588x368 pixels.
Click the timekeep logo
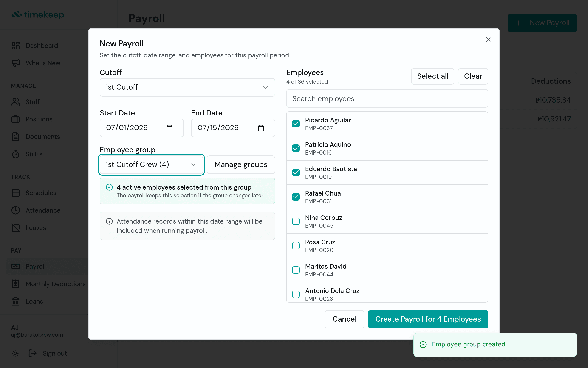tap(38, 14)
